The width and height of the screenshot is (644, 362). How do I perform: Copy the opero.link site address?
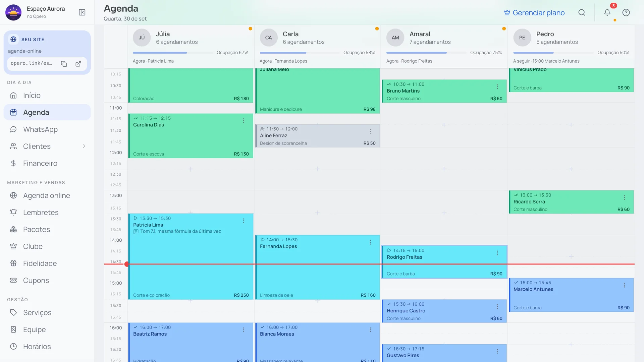(64, 64)
